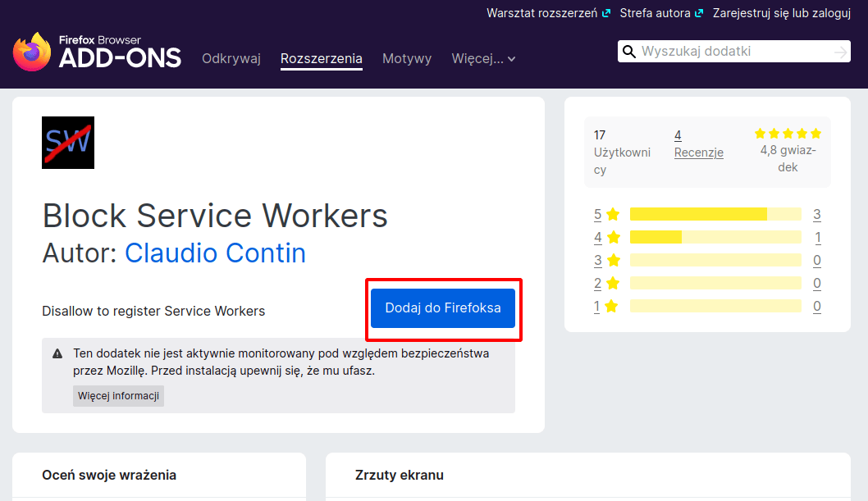
Task: Click the star next to rating 2
Action: pyautogui.click(x=613, y=283)
